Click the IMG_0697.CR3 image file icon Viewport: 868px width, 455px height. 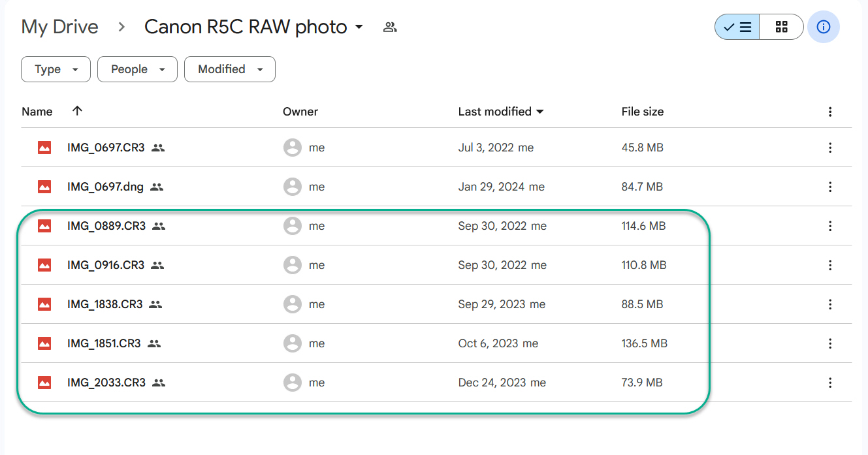[44, 148]
